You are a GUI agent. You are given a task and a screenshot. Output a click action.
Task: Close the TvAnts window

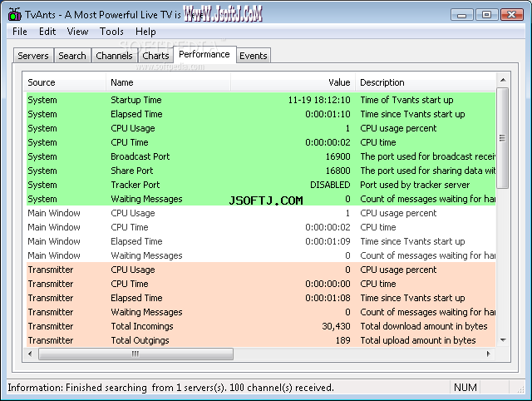coord(512,15)
